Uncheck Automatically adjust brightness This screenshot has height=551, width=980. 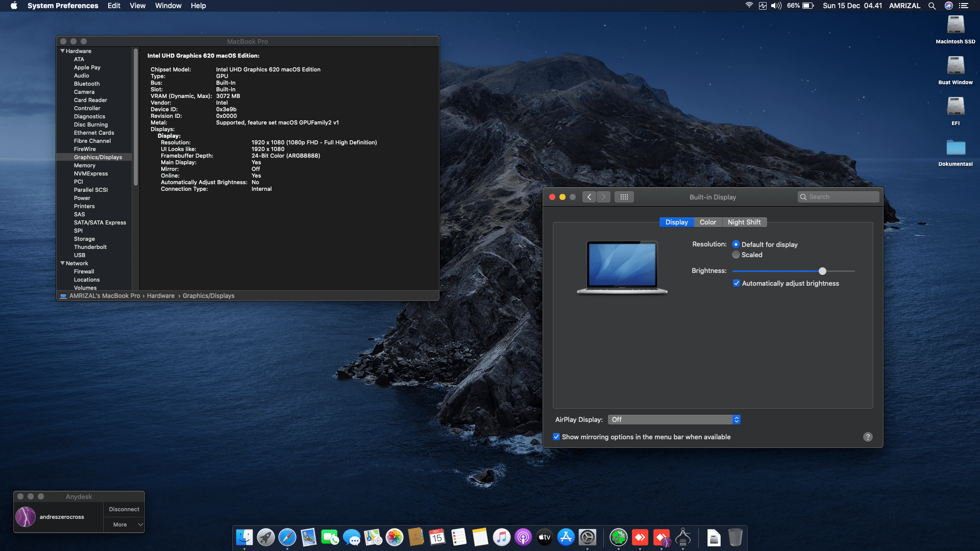pos(737,283)
